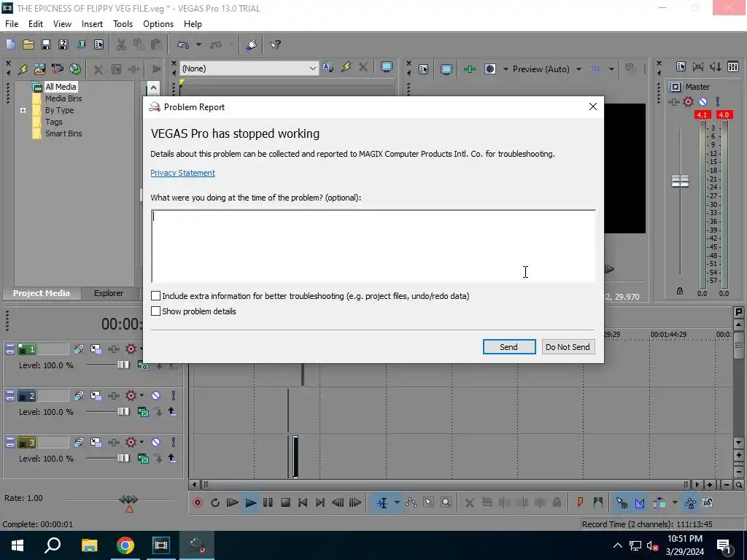Click the Master volume fader handle

click(680, 181)
